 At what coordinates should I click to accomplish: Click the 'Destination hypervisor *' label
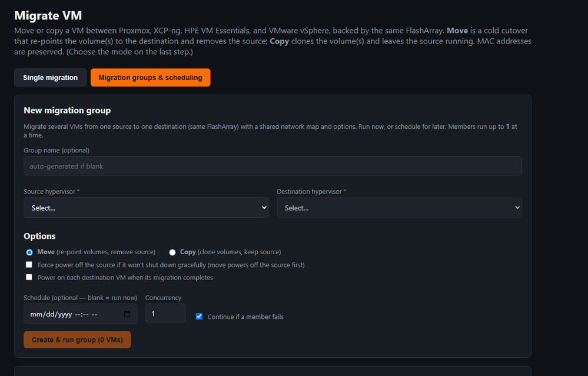(x=311, y=192)
